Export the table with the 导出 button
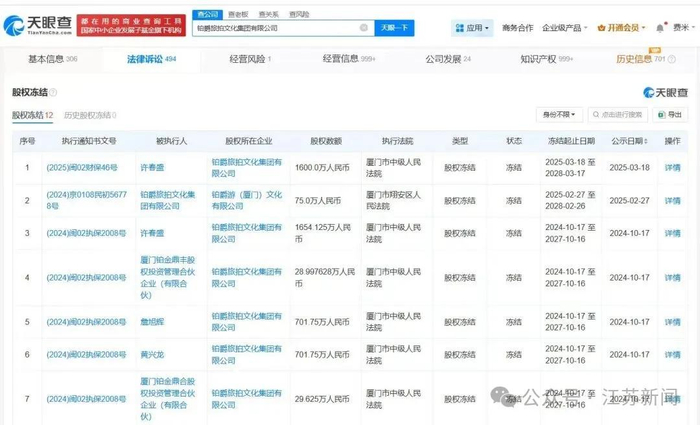This screenshot has height=425, width=700. (670, 115)
